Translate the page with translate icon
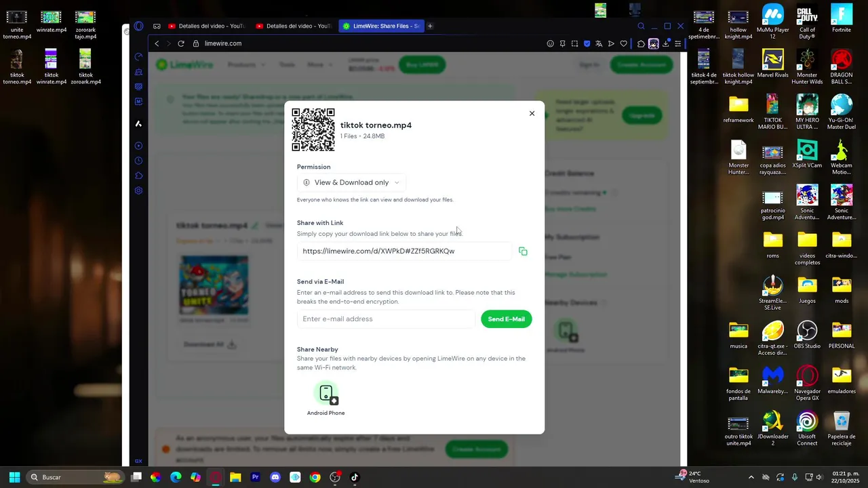This screenshot has width=868, height=488. click(599, 43)
